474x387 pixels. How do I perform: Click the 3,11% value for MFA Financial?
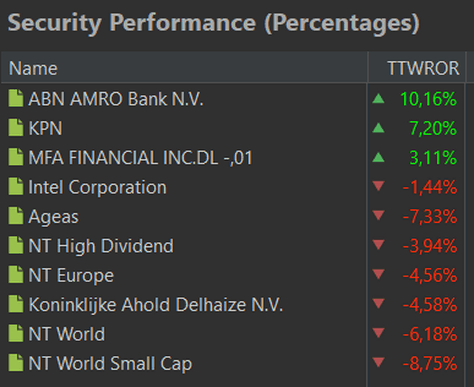[433, 158]
